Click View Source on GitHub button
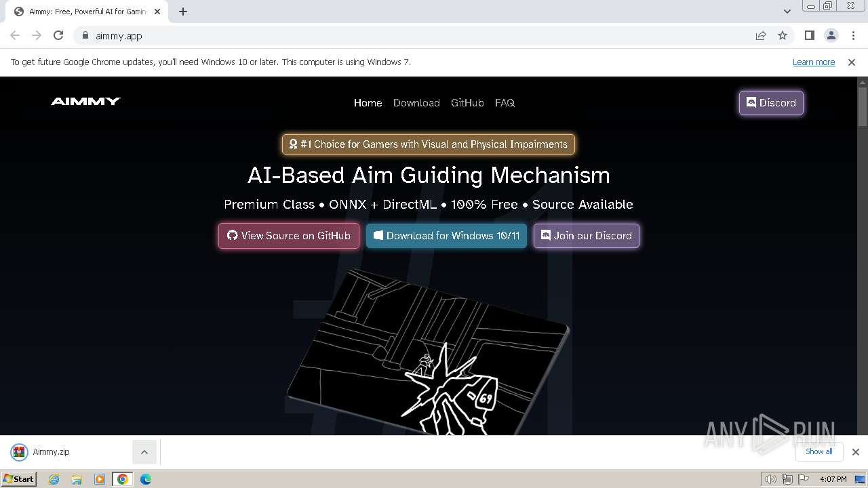 289,236
